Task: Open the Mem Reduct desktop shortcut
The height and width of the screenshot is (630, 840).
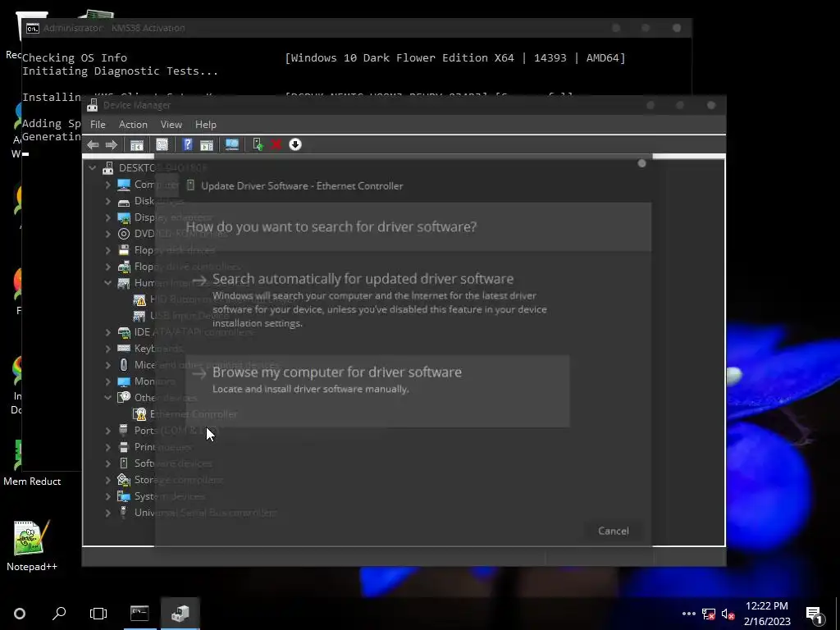Action: point(32,463)
